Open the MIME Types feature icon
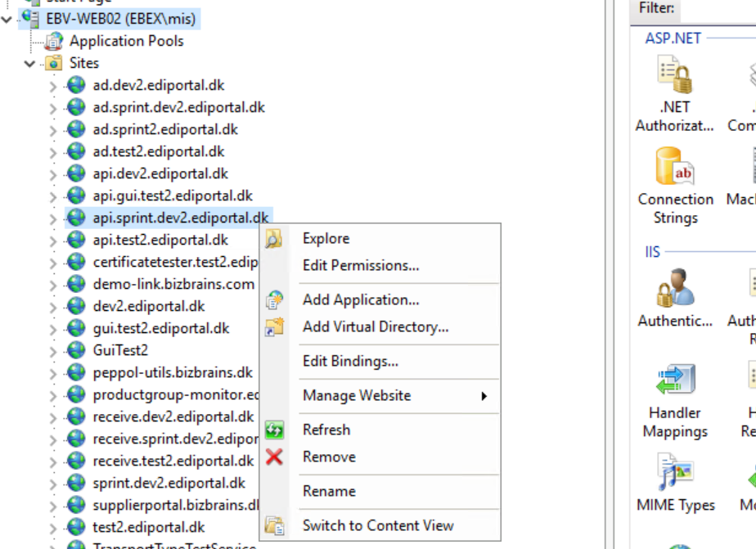The height and width of the screenshot is (549, 756). pos(675,473)
